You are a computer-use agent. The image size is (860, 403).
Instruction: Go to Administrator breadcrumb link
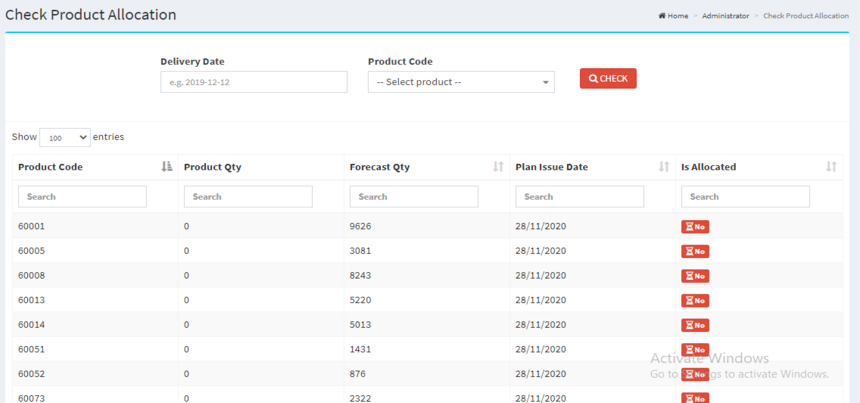(725, 16)
